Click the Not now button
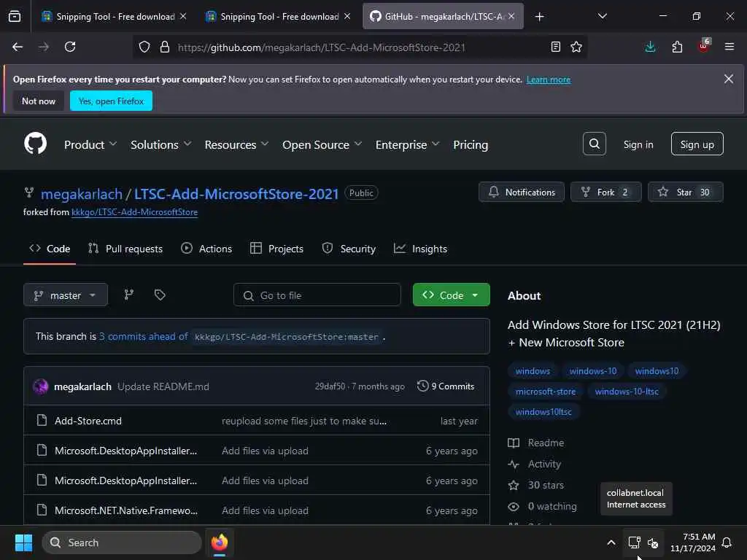This screenshot has width=747, height=560. click(x=39, y=101)
